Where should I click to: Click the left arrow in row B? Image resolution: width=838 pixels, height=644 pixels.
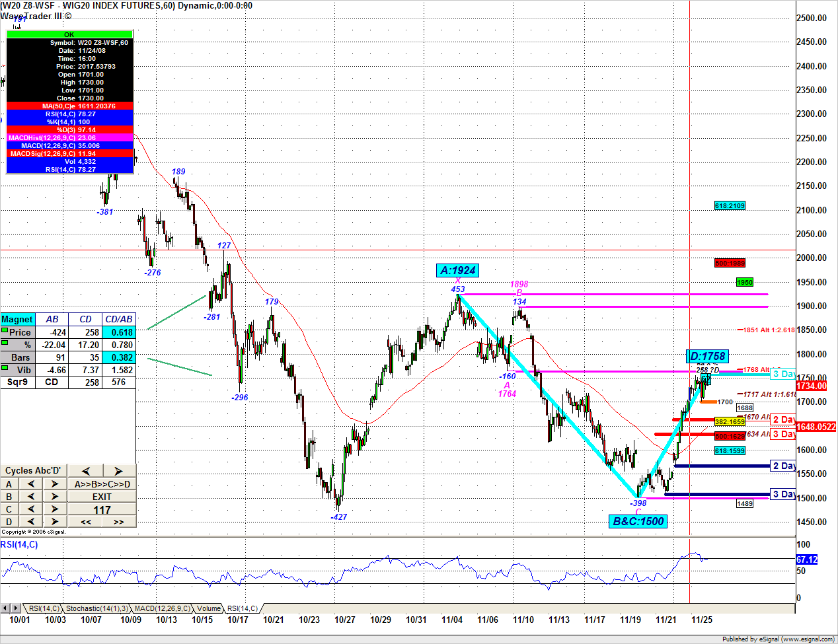coord(30,497)
